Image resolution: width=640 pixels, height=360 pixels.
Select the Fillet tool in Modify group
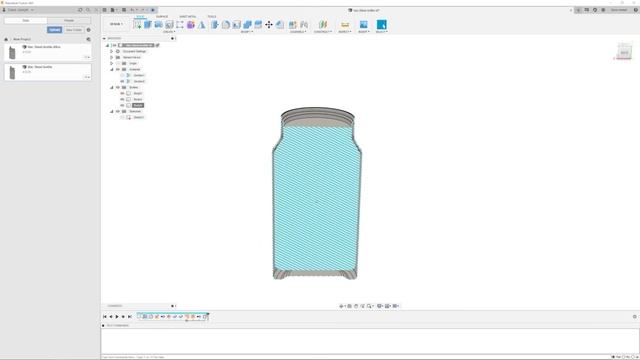point(226,24)
